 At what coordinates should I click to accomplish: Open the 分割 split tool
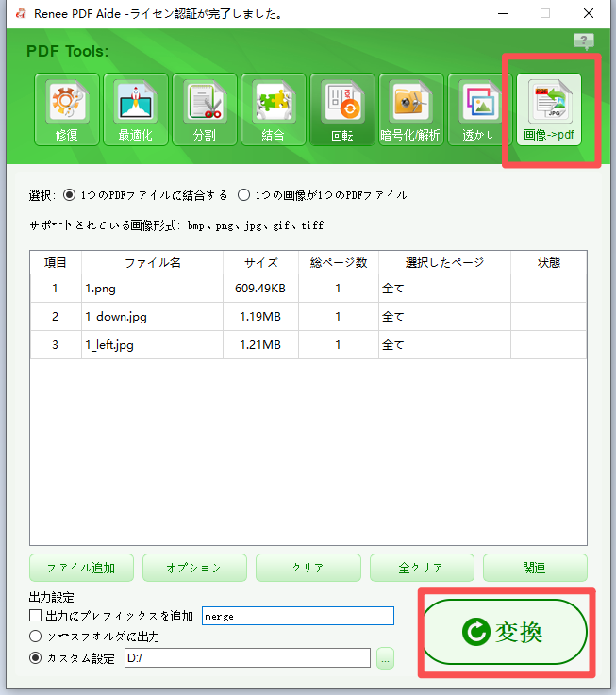pyautogui.click(x=205, y=109)
